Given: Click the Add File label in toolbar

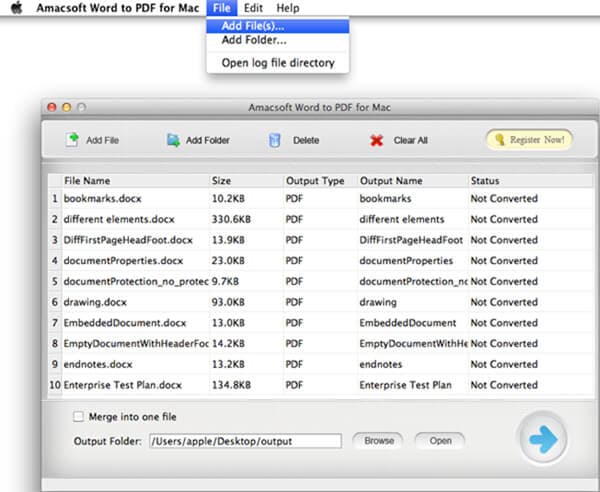Looking at the screenshot, I should click(103, 140).
